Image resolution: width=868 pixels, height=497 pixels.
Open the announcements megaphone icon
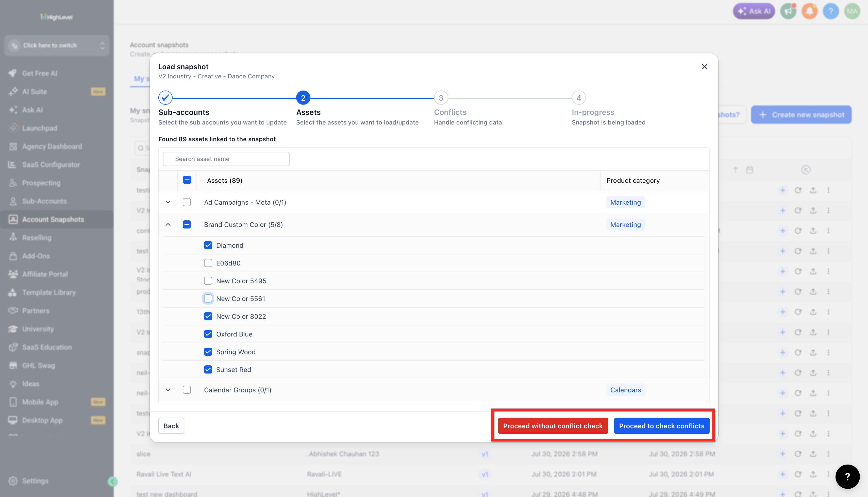click(788, 11)
